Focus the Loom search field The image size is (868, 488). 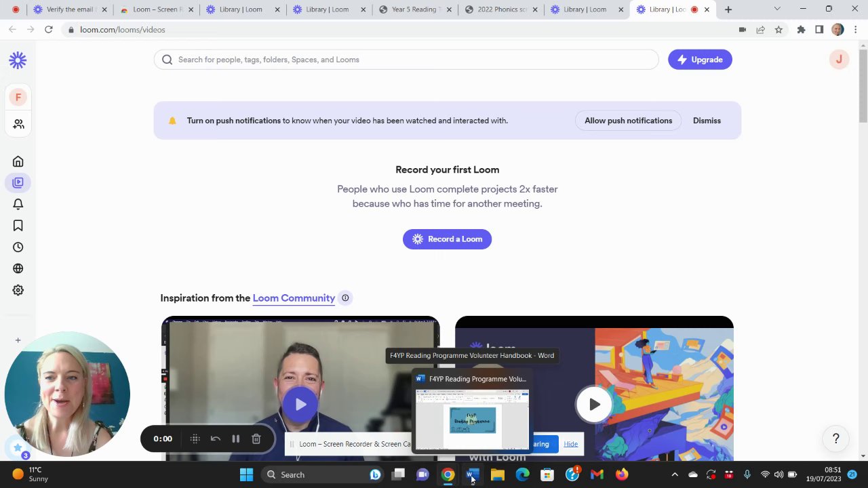pos(406,60)
